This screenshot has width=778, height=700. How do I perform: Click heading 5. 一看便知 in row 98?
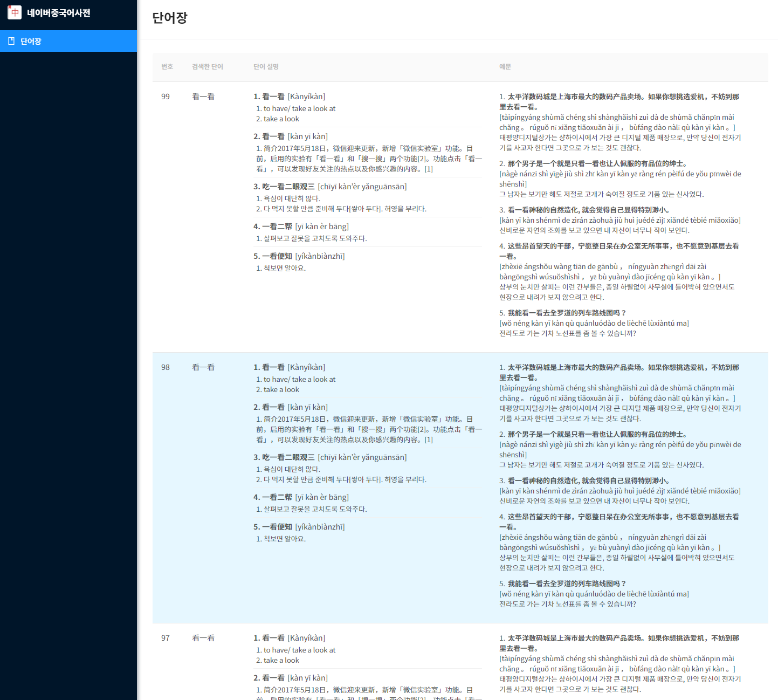click(299, 527)
